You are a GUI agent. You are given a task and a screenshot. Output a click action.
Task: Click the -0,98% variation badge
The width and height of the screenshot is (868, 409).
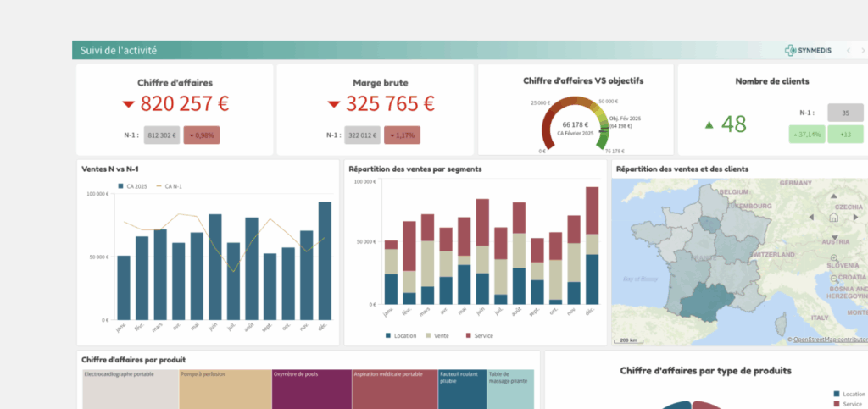click(202, 135)
